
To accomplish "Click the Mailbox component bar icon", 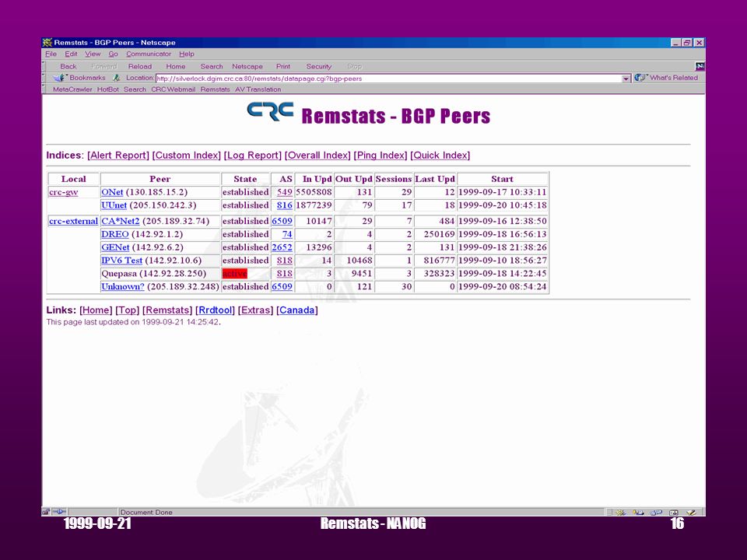I will [x=638, y=513].
